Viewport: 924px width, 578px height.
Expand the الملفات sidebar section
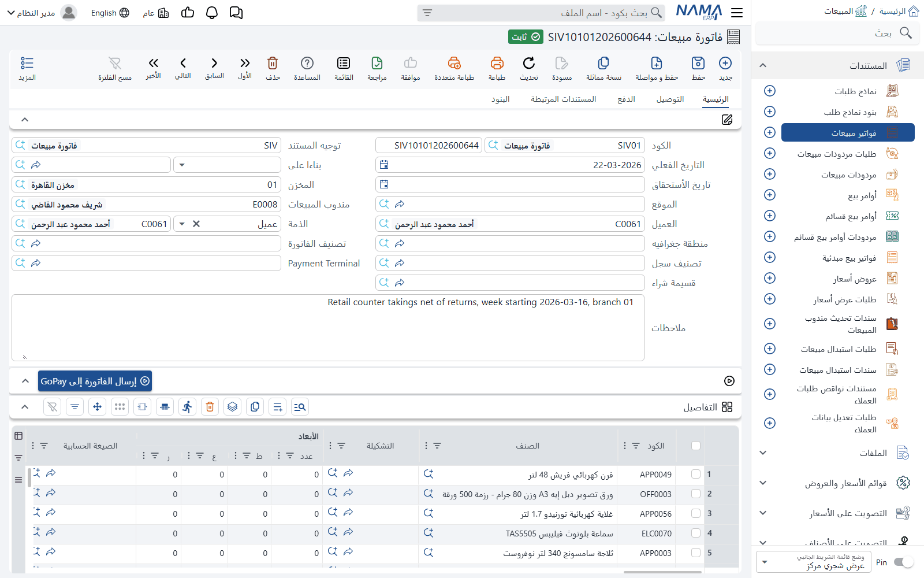pos(763,453)
